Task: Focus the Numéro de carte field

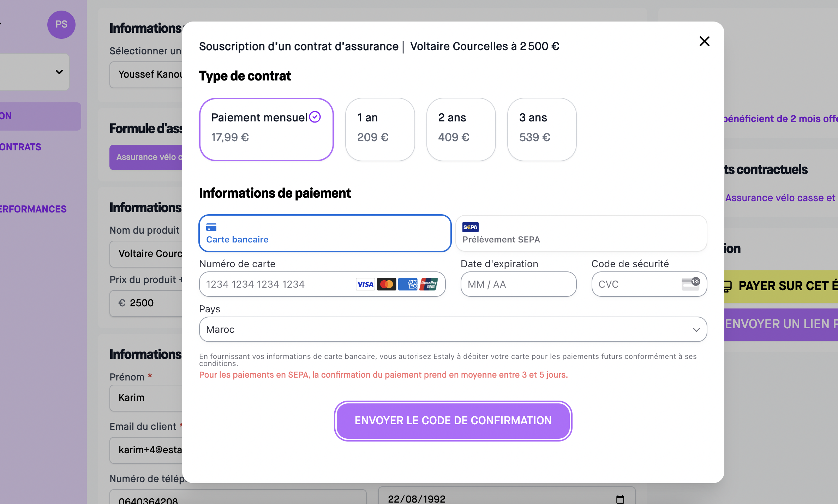Action: point(322,284)
